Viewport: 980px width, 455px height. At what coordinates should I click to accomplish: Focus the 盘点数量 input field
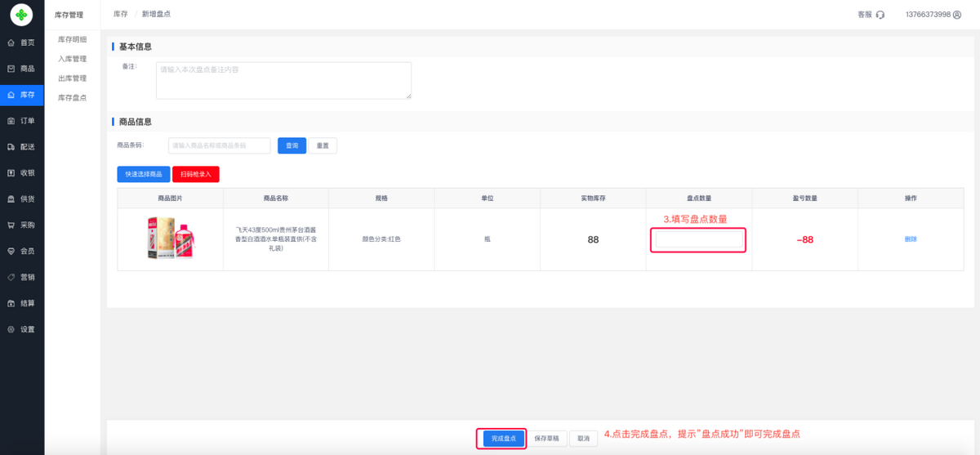pyautogui.click(x=699, y=239)
